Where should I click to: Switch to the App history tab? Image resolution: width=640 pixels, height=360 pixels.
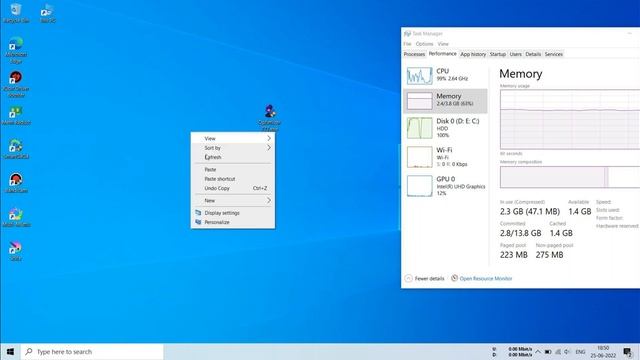473,54
